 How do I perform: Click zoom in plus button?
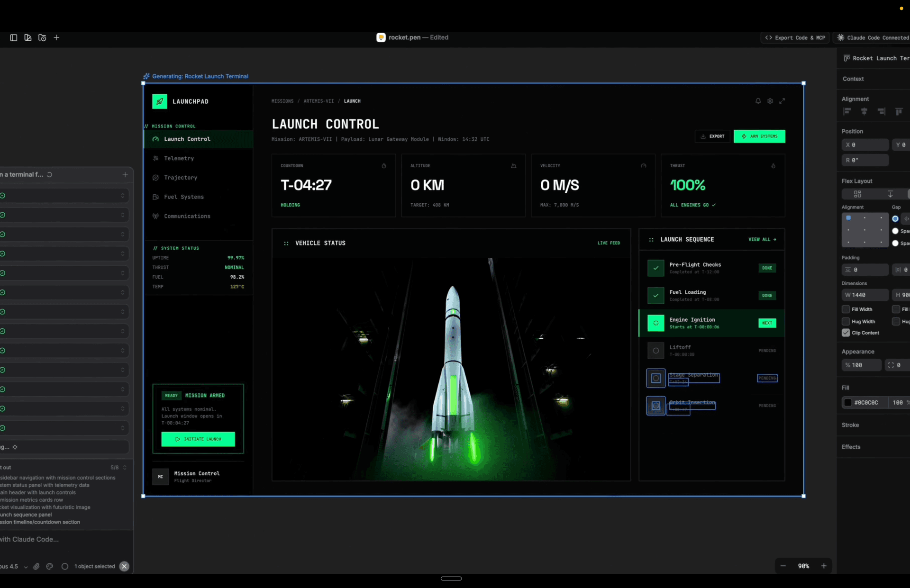[824, 566]
